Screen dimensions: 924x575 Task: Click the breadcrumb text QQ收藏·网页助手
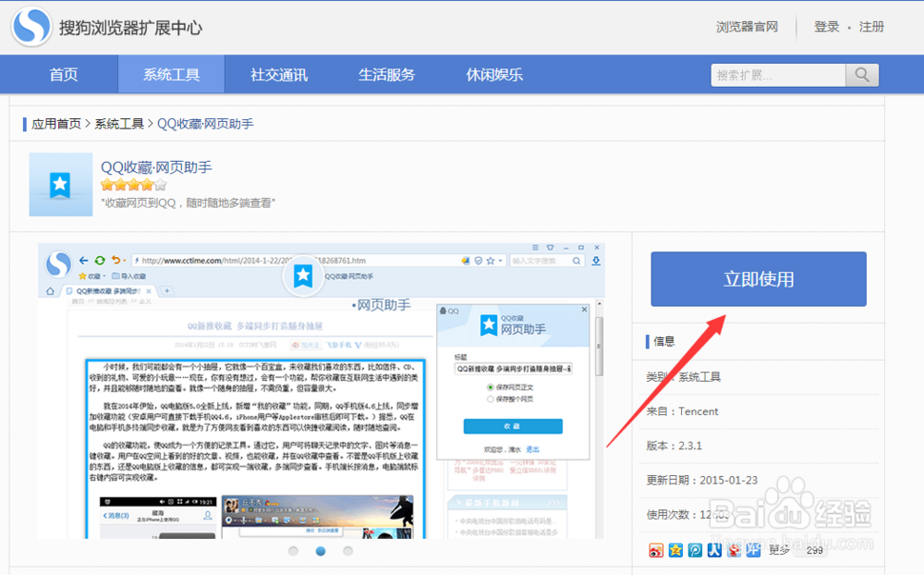(205, 124)
